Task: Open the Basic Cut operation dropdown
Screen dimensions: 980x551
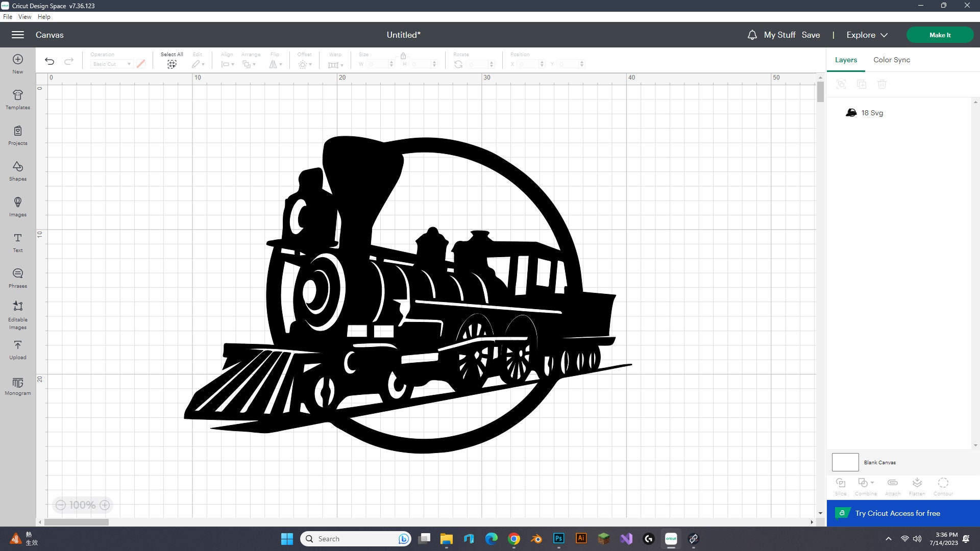Action: 111,64
